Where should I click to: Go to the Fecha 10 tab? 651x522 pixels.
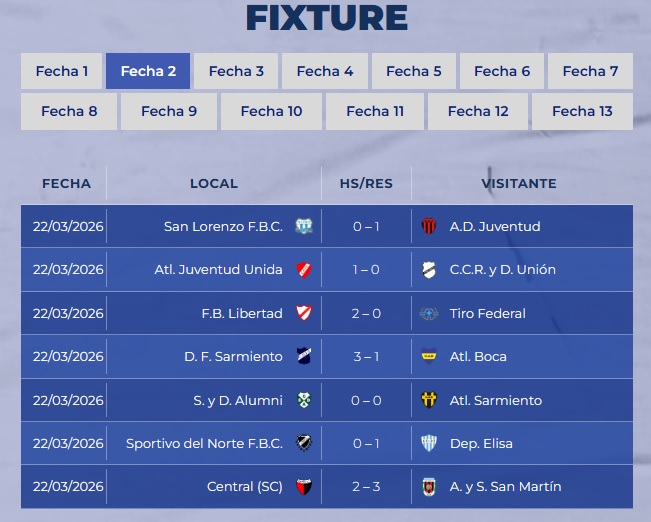coord(271,111)
